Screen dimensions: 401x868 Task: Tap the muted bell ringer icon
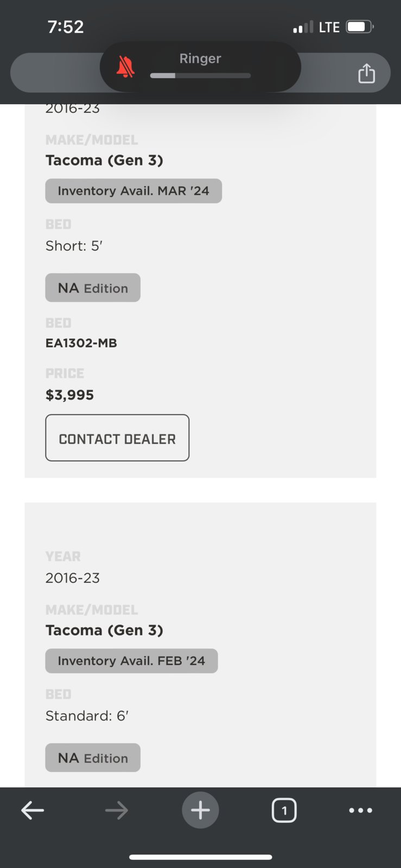tap(125, 67)
